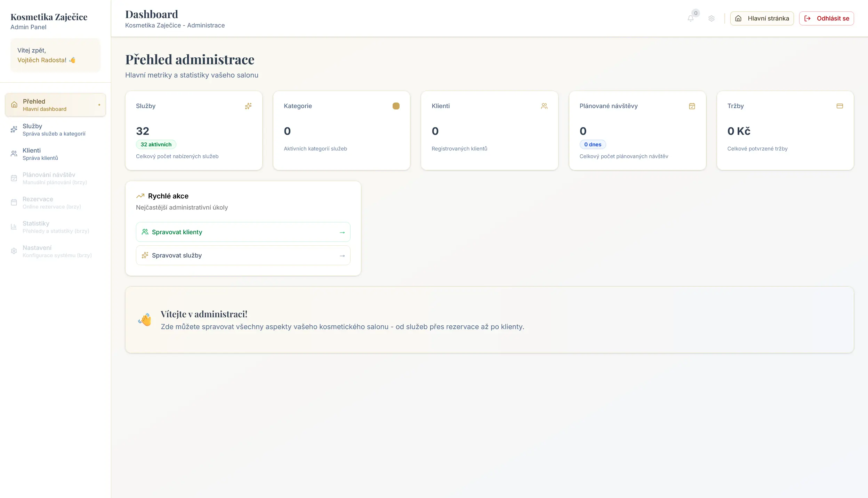Click the notification bell icon
The width and height of the screenshot is (868, 498).
(x=691, y=18)
